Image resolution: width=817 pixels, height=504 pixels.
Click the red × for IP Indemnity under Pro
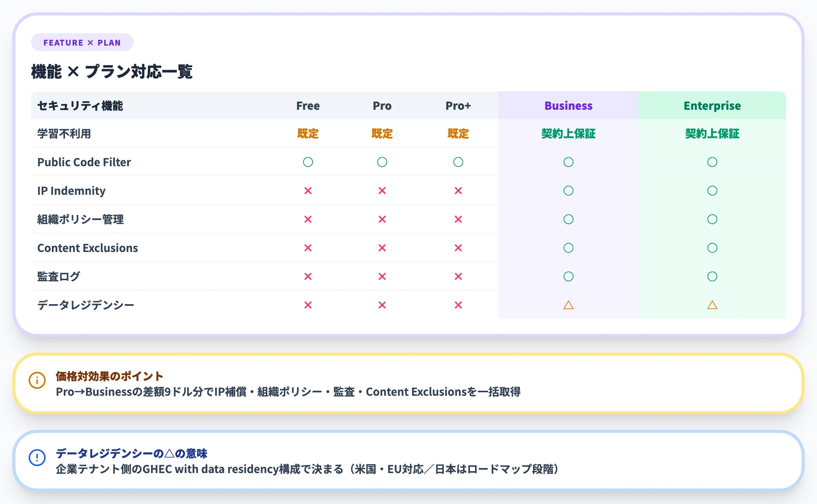coord(382,191)
